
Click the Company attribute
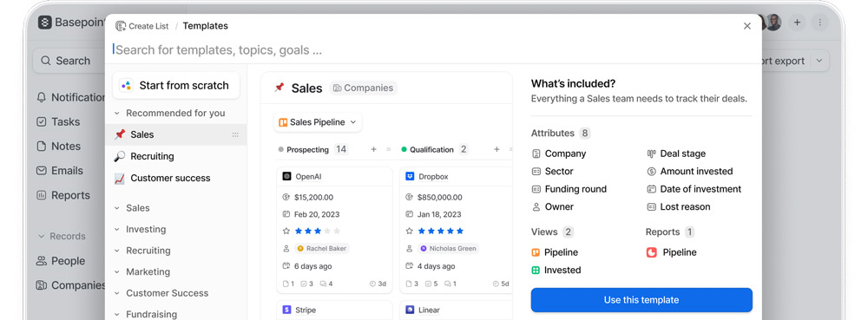coord(558,153)
